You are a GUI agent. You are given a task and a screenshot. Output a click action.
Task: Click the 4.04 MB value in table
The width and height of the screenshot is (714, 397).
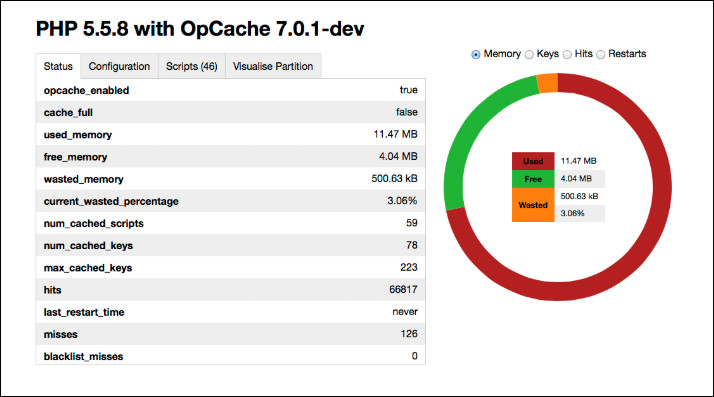pyautogui.click(x=398, y=156)
